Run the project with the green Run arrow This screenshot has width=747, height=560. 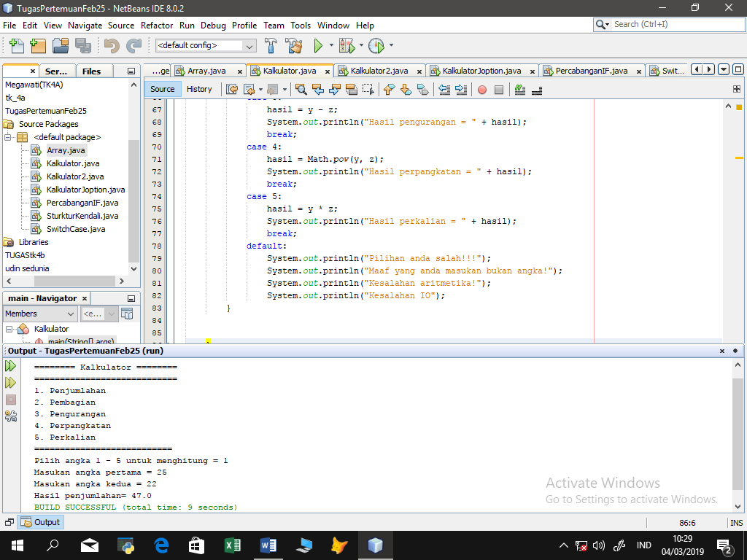point(320,44)
